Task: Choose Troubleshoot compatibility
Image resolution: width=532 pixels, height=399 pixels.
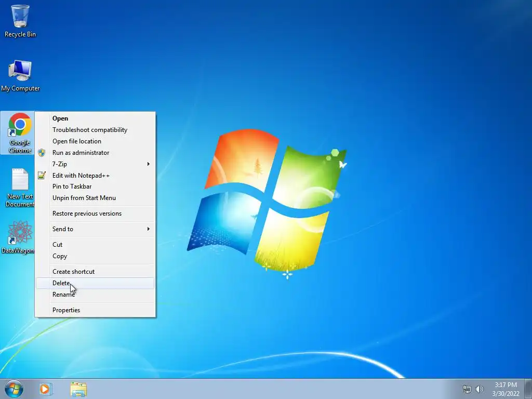Action: tap(95, 129)
